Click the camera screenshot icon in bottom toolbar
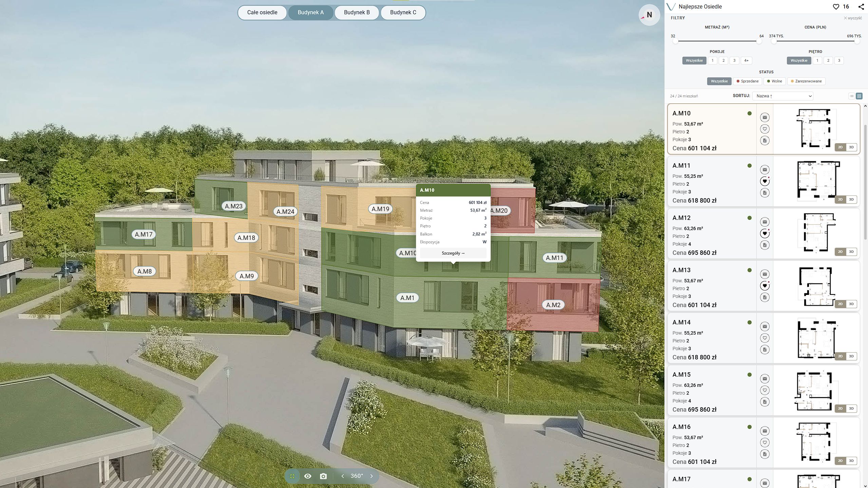 pyautogui.click(x=323, y=476)
